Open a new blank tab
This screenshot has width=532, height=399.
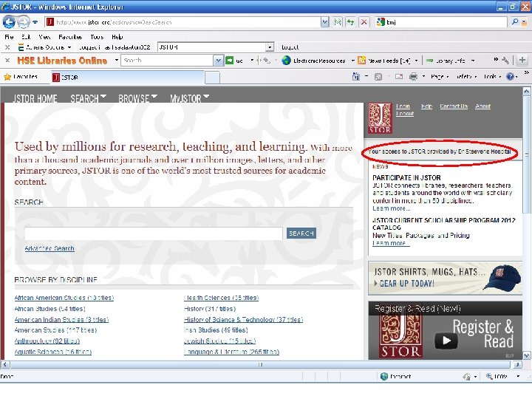pyautogui.click(x=212, y=78)
